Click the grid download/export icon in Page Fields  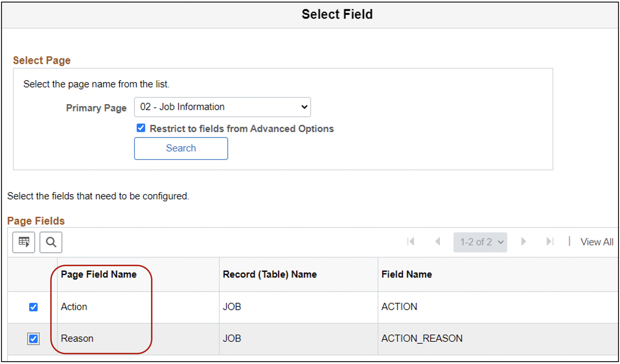pos(23,242)
